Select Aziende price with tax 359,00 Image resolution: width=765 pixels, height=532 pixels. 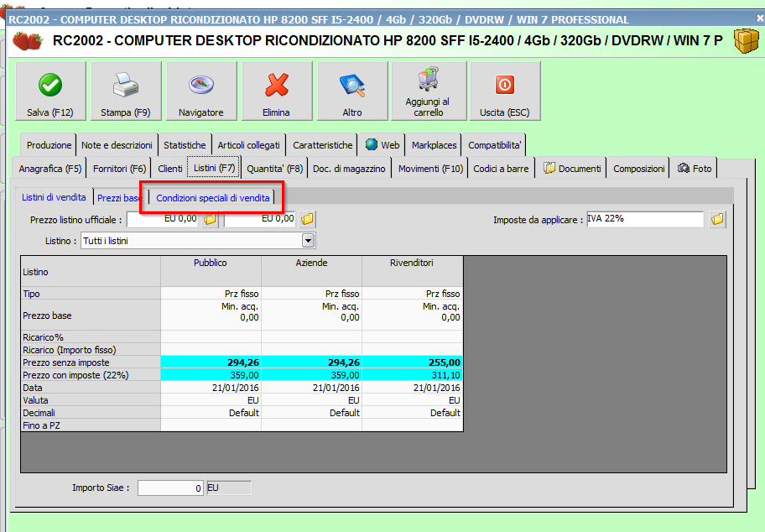tap(312, 375)
